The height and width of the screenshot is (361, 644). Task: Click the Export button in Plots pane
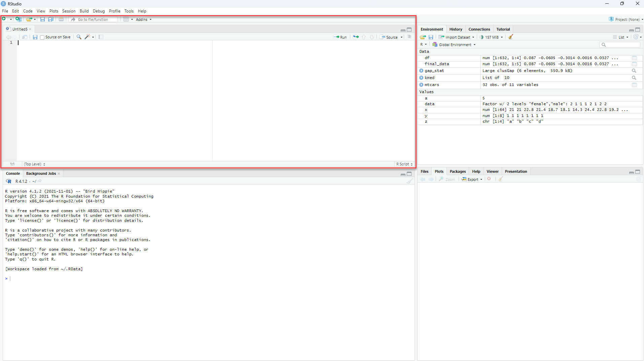click(472, 179)
